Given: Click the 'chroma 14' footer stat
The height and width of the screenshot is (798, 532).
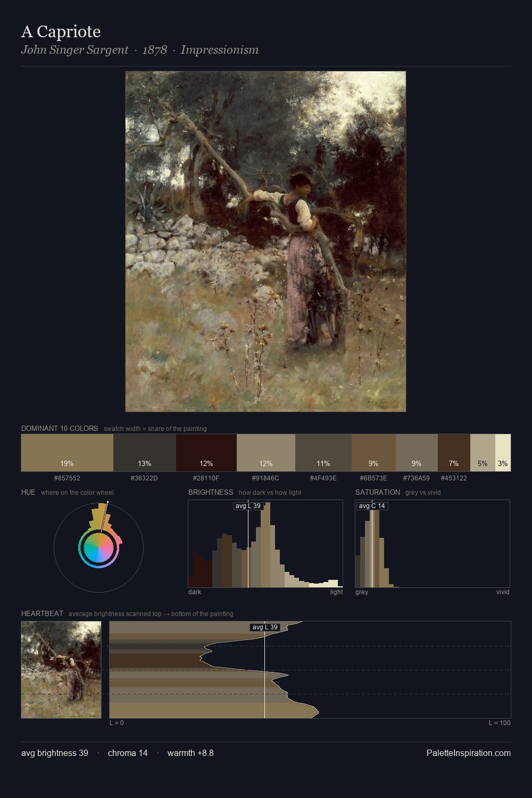Looking at the screenshot, I should (x=128, y=753).
